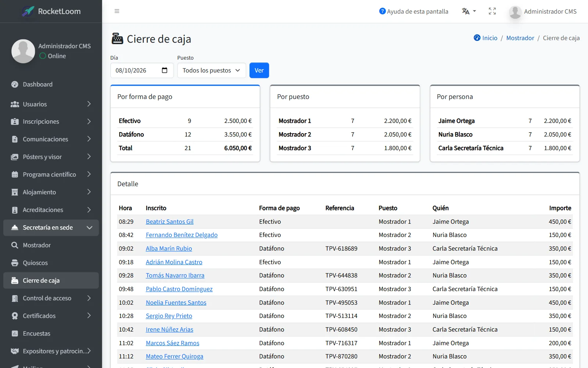Screen dimensions: 588x368
Task: Open Tomás Navarro Ibarra's record
Action: 175,275
